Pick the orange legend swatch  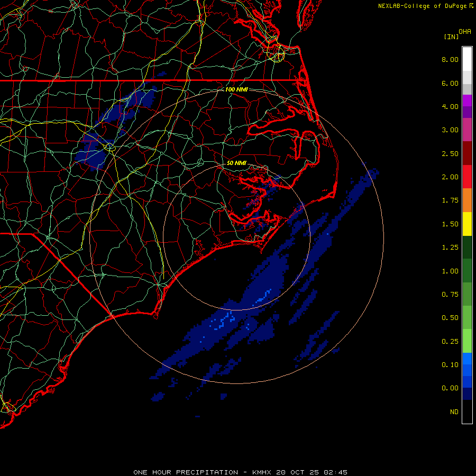click(467, 200)
